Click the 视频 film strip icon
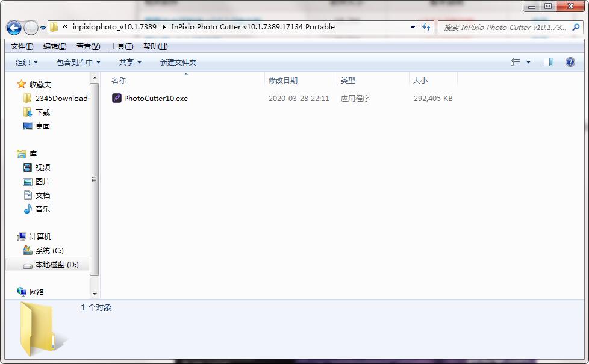Image resolution: width=589 pixels, height=364 pixels. point(28,167)
